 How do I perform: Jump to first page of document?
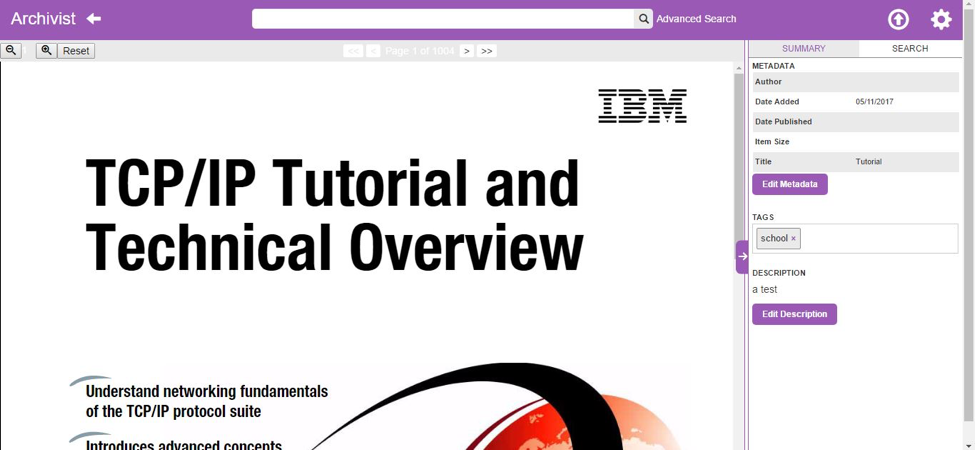[x=353, y=51]
